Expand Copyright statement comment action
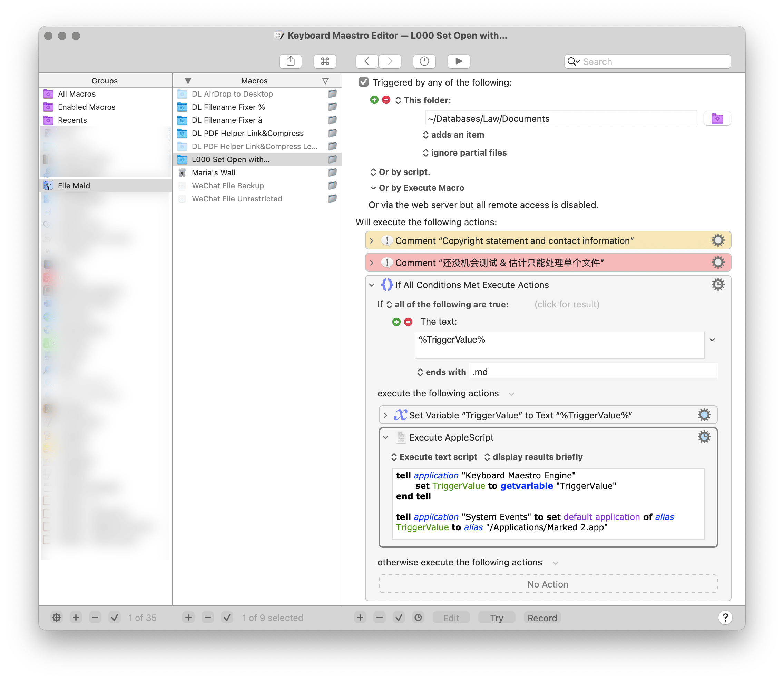Screen dimensions: 784x681 point(372,240)
